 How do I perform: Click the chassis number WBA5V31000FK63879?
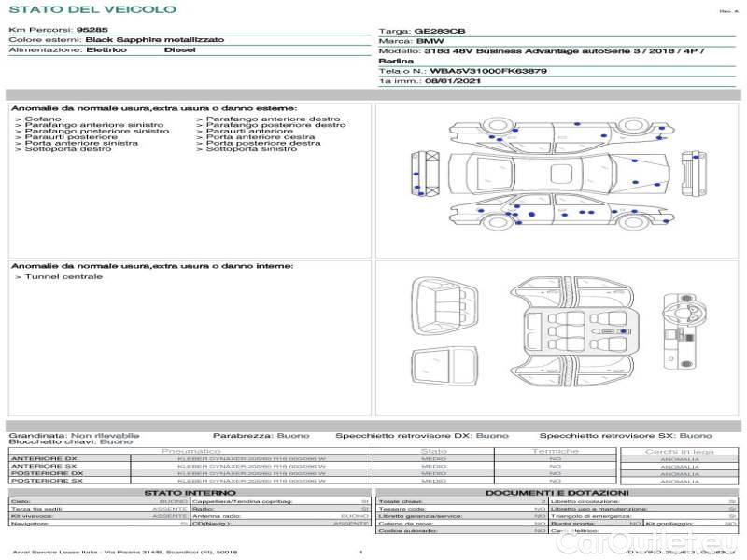pyautogui.click(x=489, y=71)
